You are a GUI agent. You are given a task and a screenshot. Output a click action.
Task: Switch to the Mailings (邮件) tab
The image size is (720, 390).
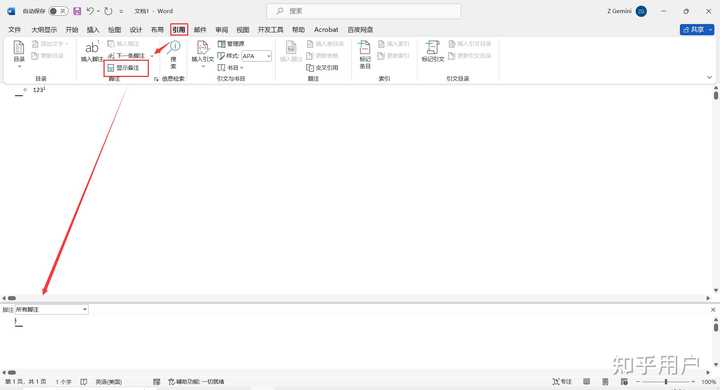pos(200,29)
